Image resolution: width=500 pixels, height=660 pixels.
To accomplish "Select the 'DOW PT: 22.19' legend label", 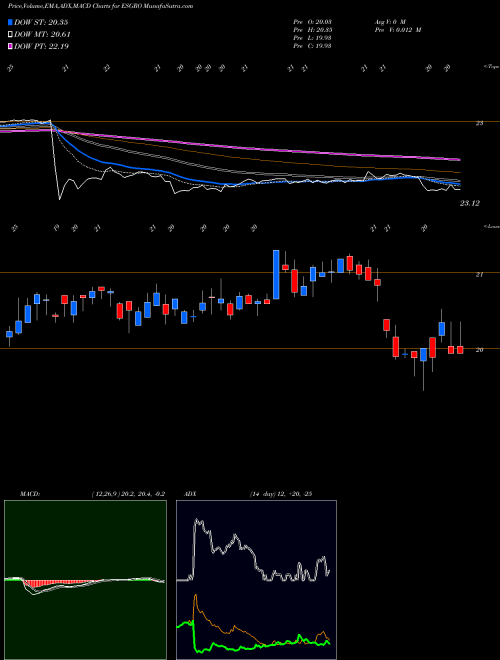I will tap(41, 46).
